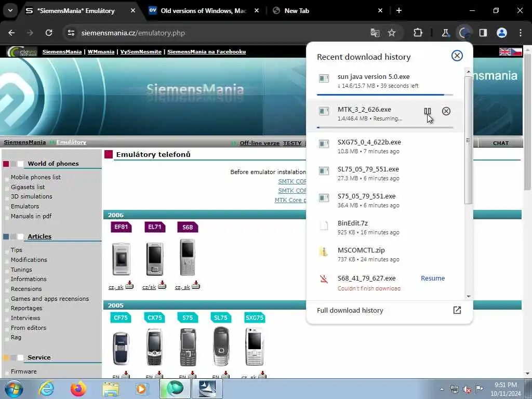Click the SL75 phone thumbnail
This screenshot has width=532, height=399.
tap(221, 347)
